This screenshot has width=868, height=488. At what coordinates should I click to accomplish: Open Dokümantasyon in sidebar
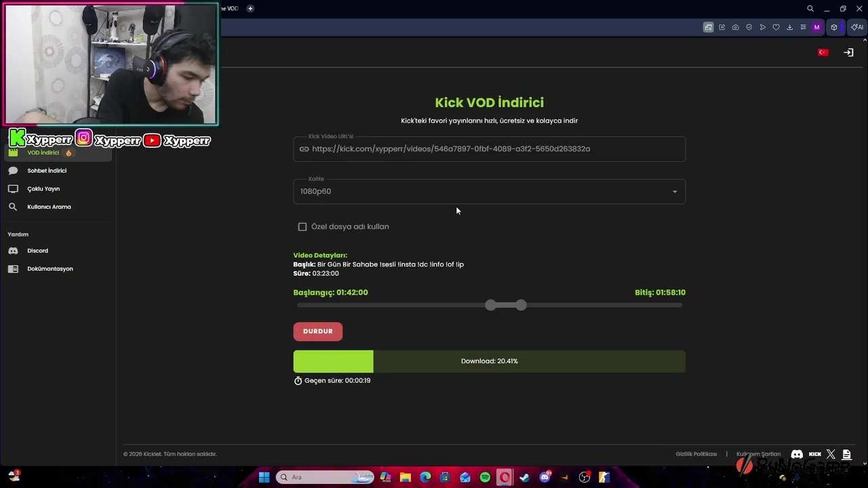(x=58, y=268)
